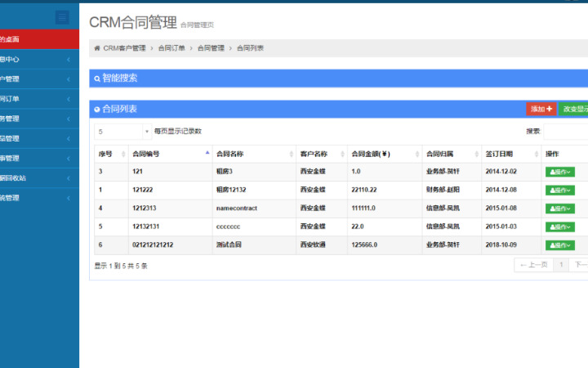Screen dimensions: 588x368
Task: Click the 合同列表 panel title
Action: click(119, 110)
